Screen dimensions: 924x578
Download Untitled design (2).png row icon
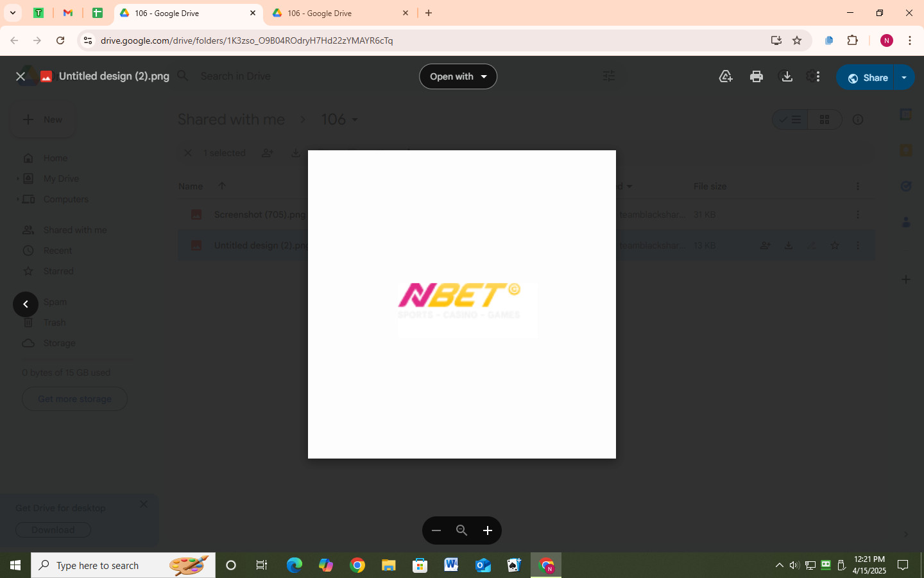(x=789, y=245)
